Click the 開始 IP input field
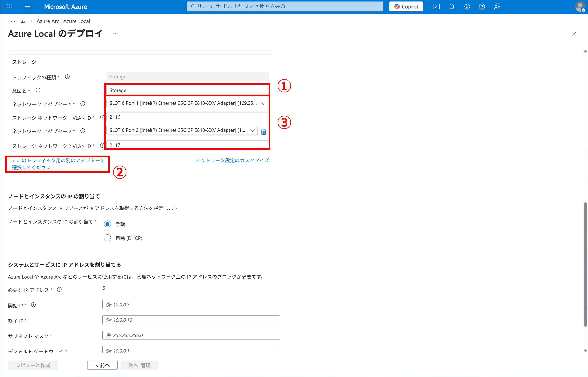The image size is (588, 377). pos(191,305)
